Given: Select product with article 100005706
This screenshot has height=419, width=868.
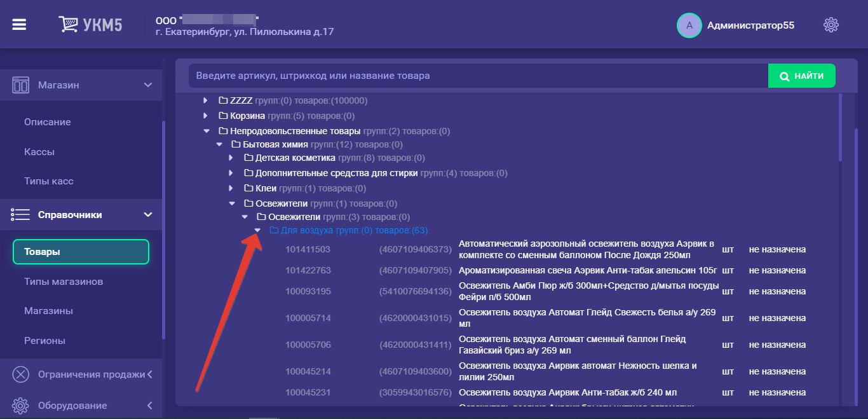Looking at the screenshot, I should pos(308,345).
